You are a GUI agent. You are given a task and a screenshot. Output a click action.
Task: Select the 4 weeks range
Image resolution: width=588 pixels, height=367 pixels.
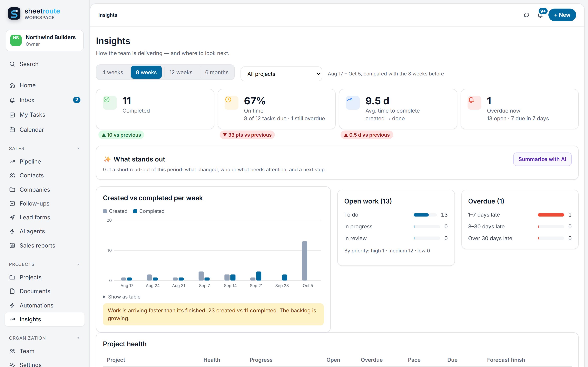(113, 72)
